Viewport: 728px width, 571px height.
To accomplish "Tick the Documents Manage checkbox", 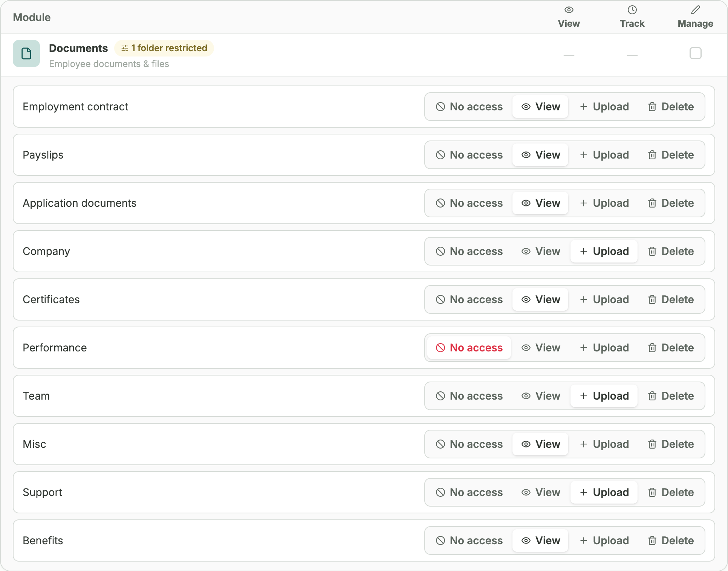I will [695, 53].
